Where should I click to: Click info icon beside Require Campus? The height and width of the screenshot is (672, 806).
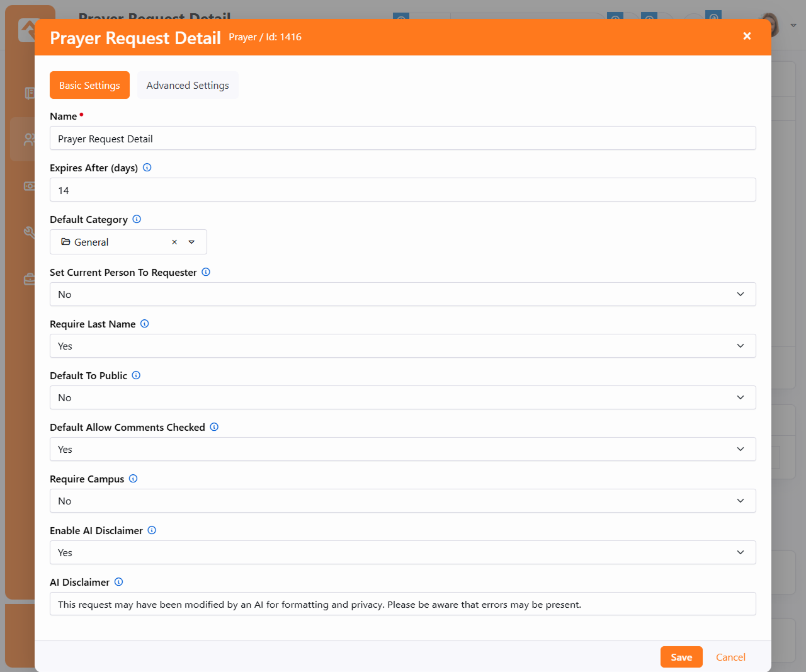point(133,479)
